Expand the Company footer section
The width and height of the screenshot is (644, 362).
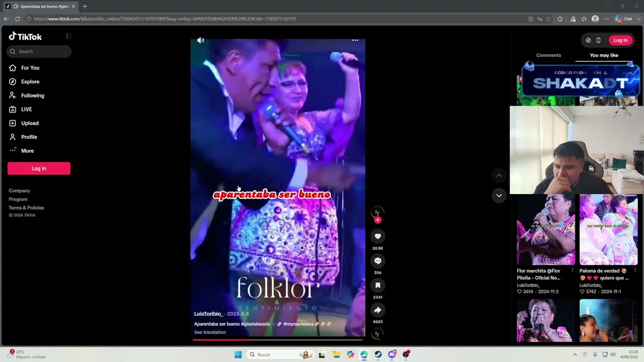[x=19, y=191]
